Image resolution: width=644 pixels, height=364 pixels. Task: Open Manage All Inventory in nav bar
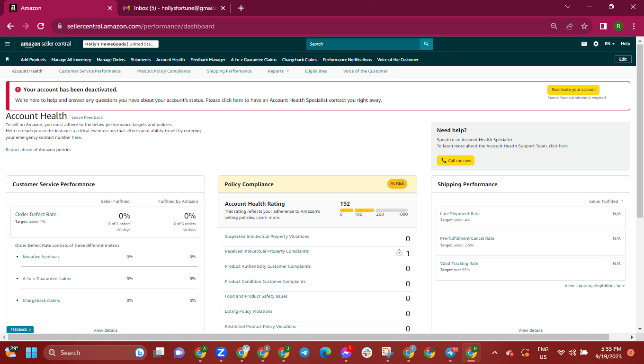pos(71,60)
